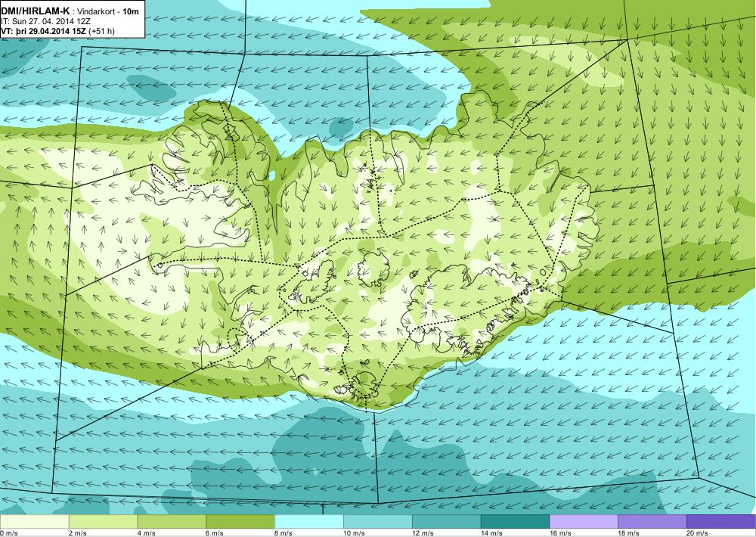Click the 18–20 m/s medium purple swatch
Image resolution: width=756 pixels, height=537 pixels.
pos(652,522)
